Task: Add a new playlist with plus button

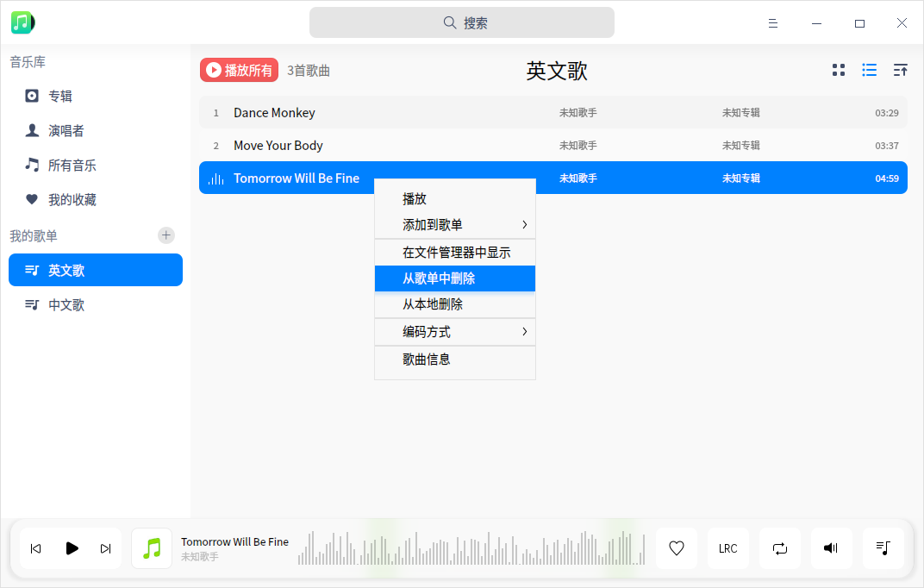Action: [x=166, y=235]
